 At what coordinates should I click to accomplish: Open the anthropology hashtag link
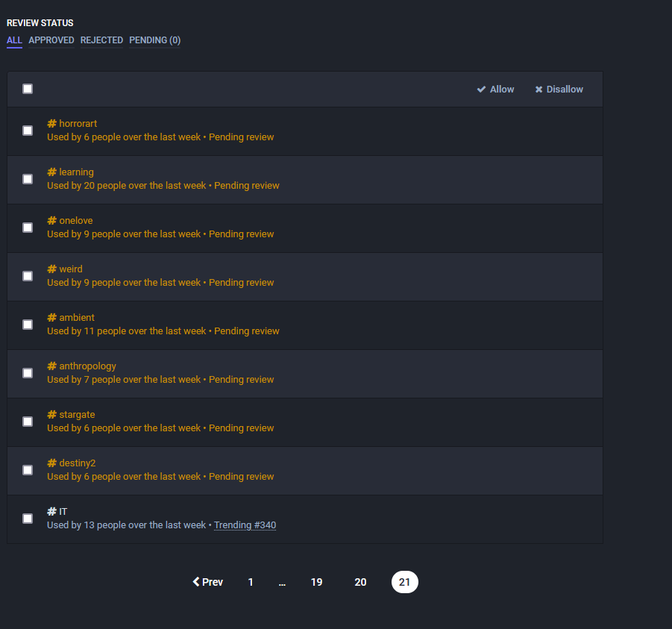pos(81,366)
